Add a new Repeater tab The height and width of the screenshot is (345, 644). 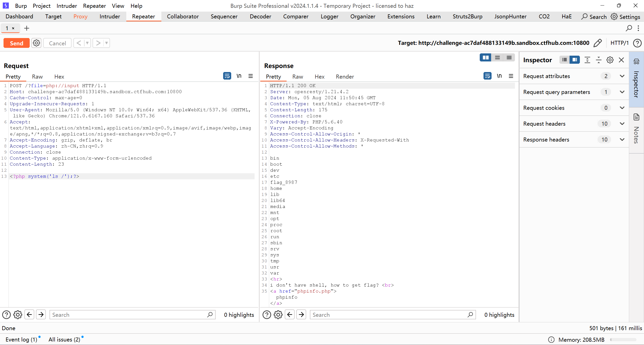click(x=27, y=28)
